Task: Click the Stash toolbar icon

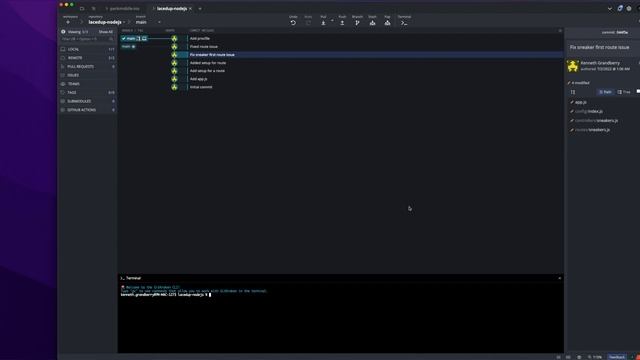Action: pos(372,23)
